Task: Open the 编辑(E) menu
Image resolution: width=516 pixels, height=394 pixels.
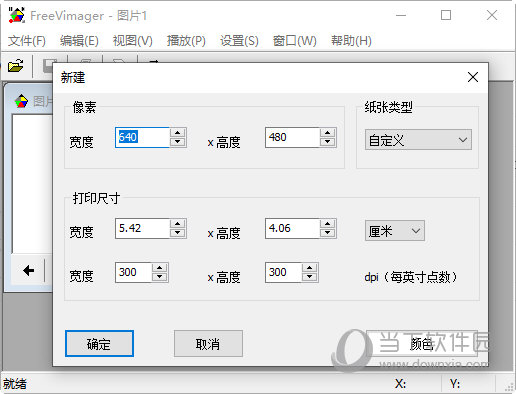Action: tap(79, 41)
